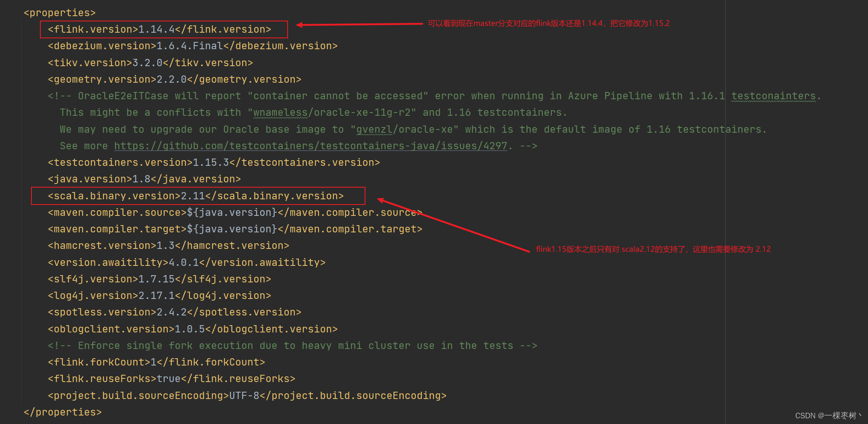This screenshot has height=424, width=868.
Task: Click the oblogclient.version 1.0.5 line
Action: click(193, 329)
